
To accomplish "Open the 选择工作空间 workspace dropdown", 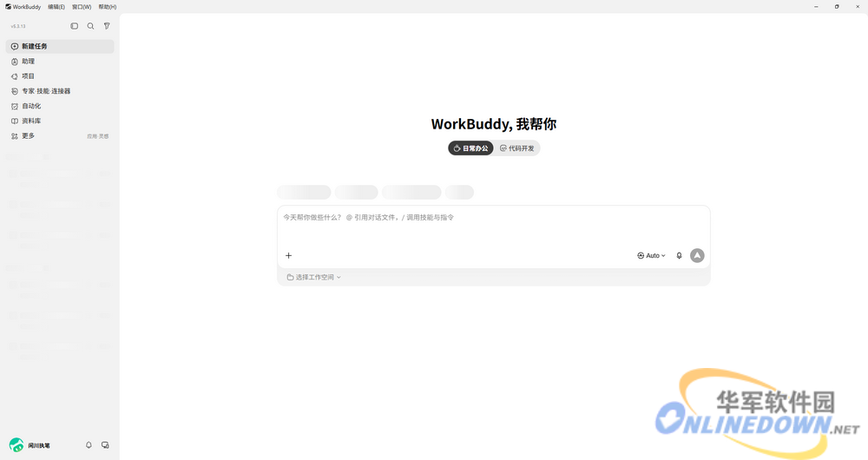I will 314,278.
